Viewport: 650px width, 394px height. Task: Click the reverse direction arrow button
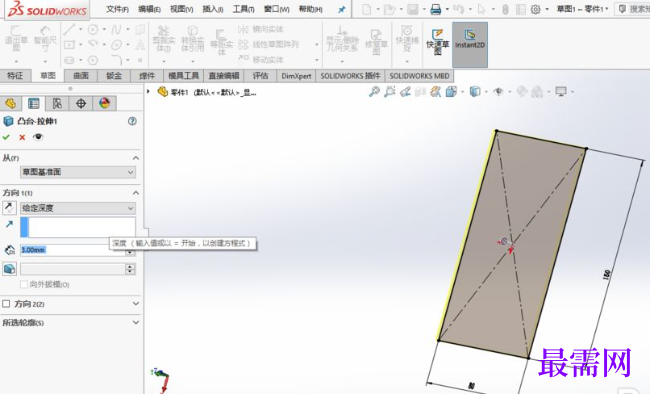[9, 208]
